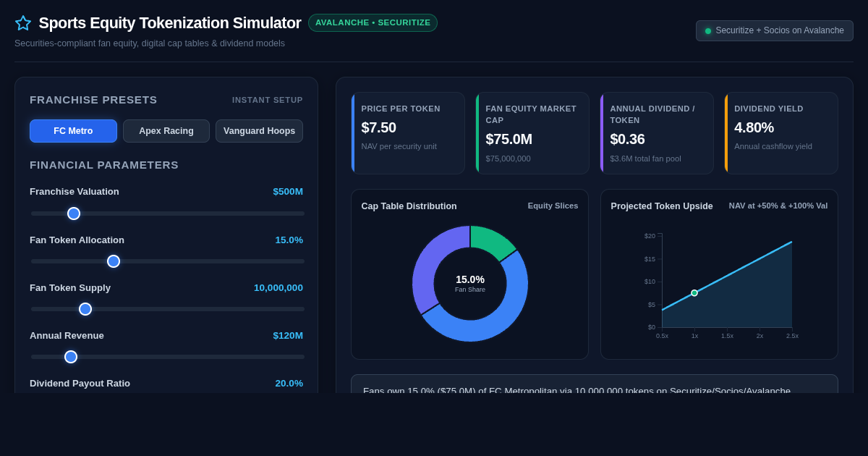Viewport: 868px width, 456px height.
Task: Click the Fan Token Allocation slider handle
Action: [x=114, y=261]
